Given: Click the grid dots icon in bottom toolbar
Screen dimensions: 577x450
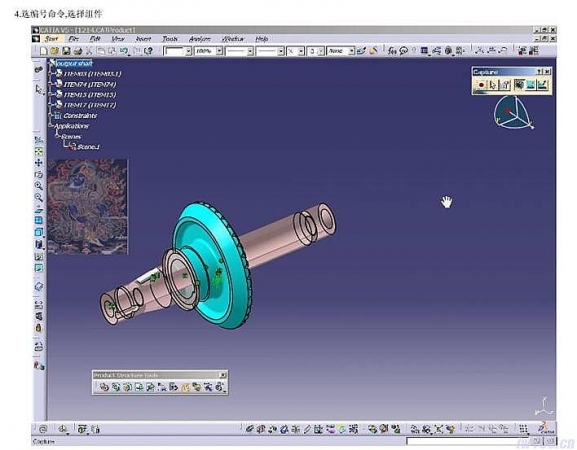Looking at the screenshot, I should click(x=523, y=429).
